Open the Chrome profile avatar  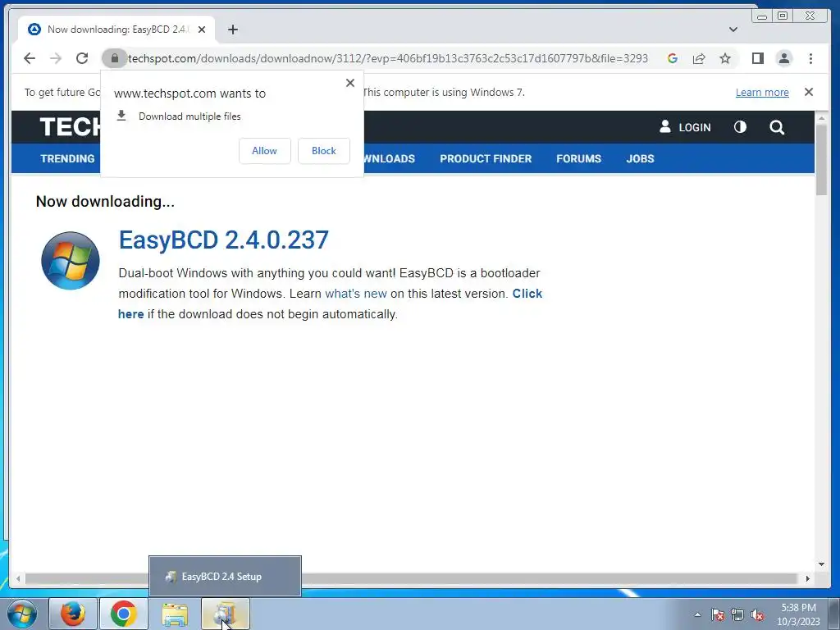coord(783,58)
